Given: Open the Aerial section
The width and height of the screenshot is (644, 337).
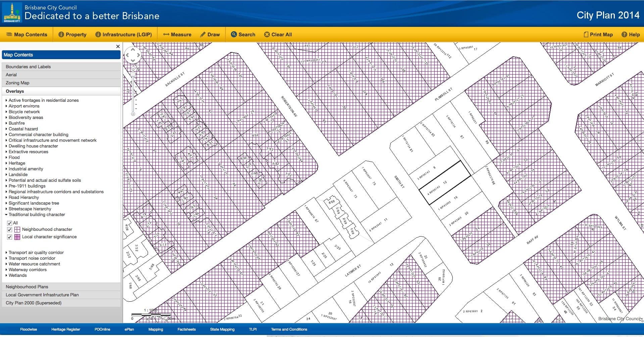Looking at the screenshot, I should coord(61,75).
